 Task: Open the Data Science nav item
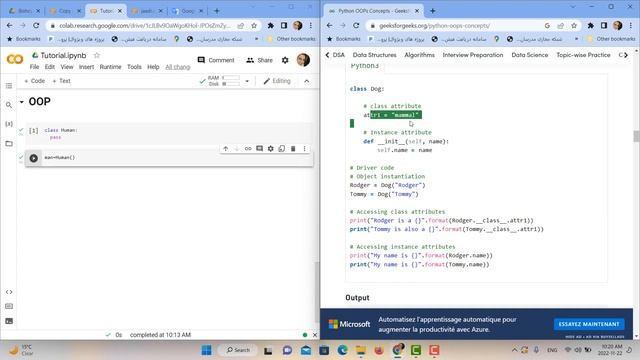(x=529, y=55)
